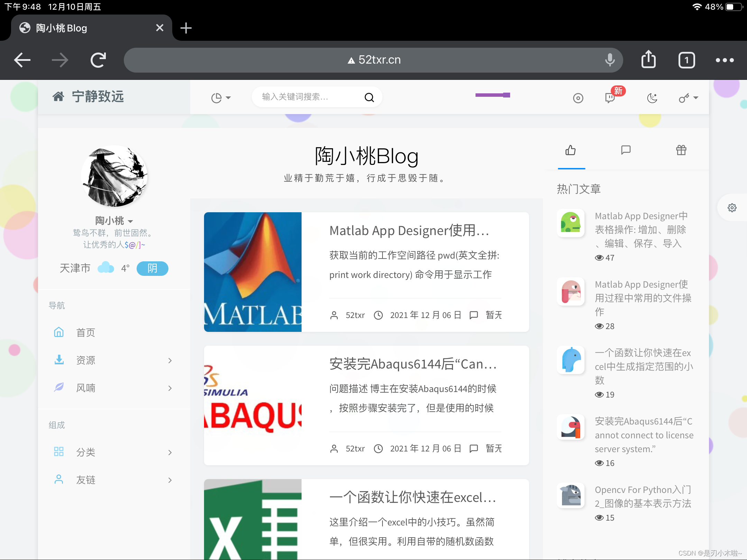747x560 pixels.
Task: Click the purple progress bar in header
Action: tap(492, 95)
